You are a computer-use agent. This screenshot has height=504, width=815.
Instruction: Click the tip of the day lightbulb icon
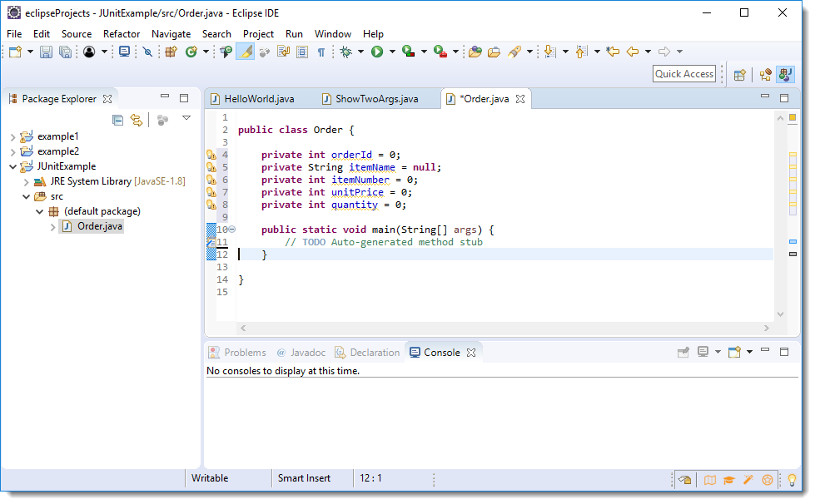pyautogui.click(x=793, y=480)
